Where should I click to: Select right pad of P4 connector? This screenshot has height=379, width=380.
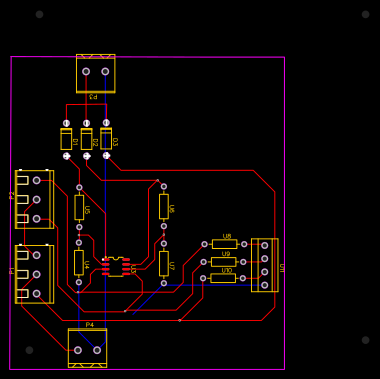point(97,350)
